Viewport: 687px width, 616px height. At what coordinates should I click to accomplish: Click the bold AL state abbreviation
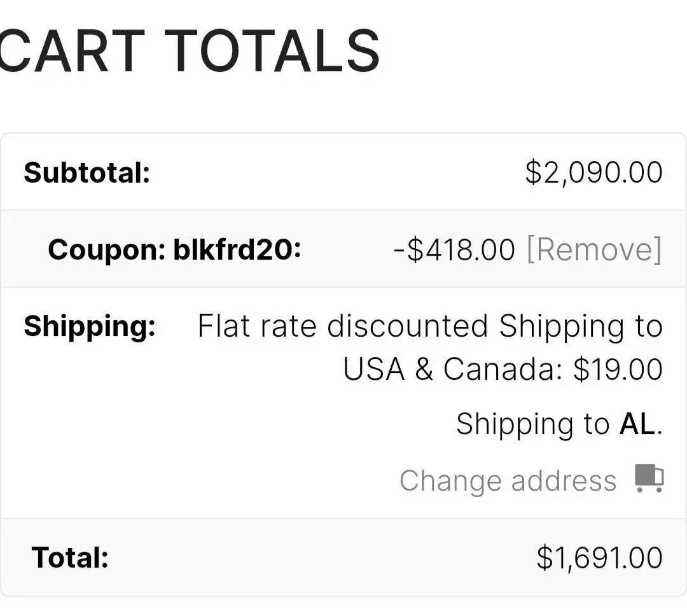[637, 423]
